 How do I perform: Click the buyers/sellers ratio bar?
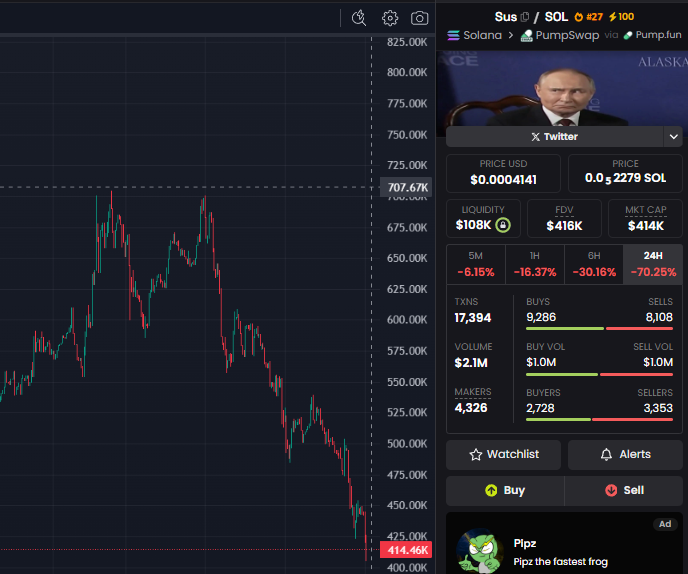599,420
